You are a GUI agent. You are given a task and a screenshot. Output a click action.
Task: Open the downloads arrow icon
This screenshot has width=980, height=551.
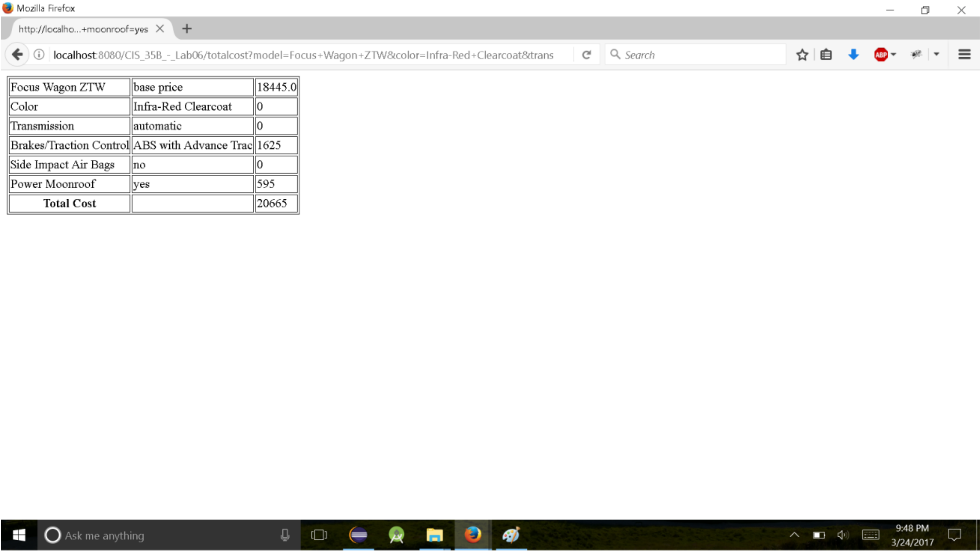pyautogui.click(x=853, y=55)
